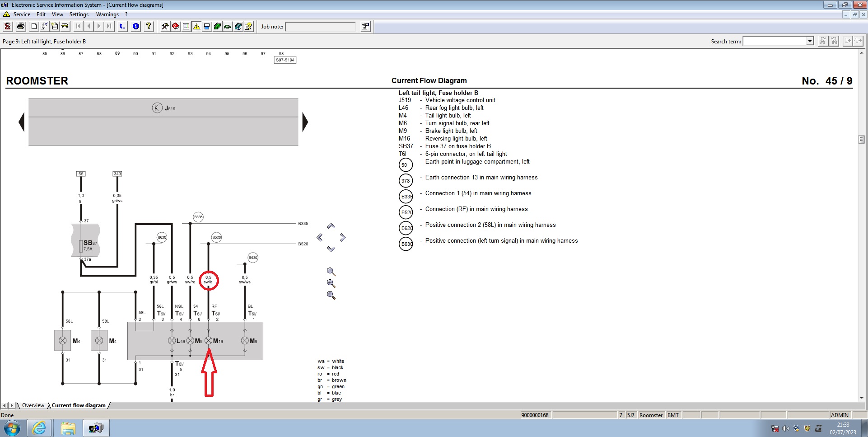Click the blue info toolbar icon
Screen dimensions: 868x437
135,26
